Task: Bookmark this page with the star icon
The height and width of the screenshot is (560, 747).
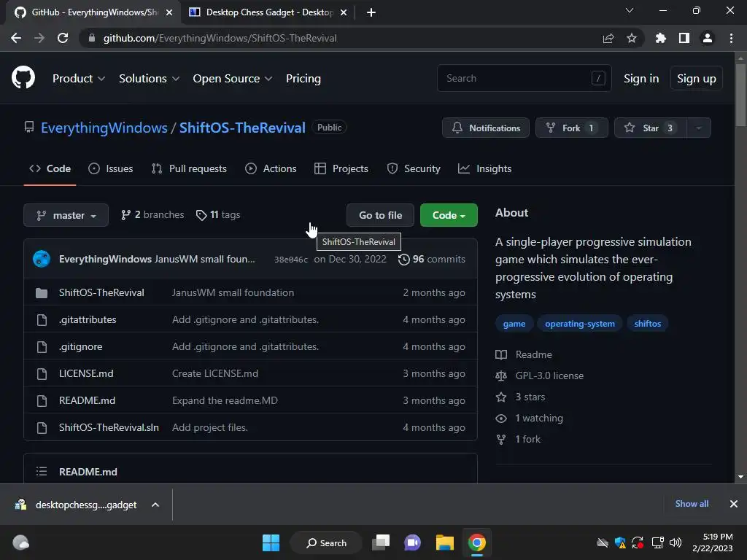Action: pyautogui.click(x=632, y=38)
